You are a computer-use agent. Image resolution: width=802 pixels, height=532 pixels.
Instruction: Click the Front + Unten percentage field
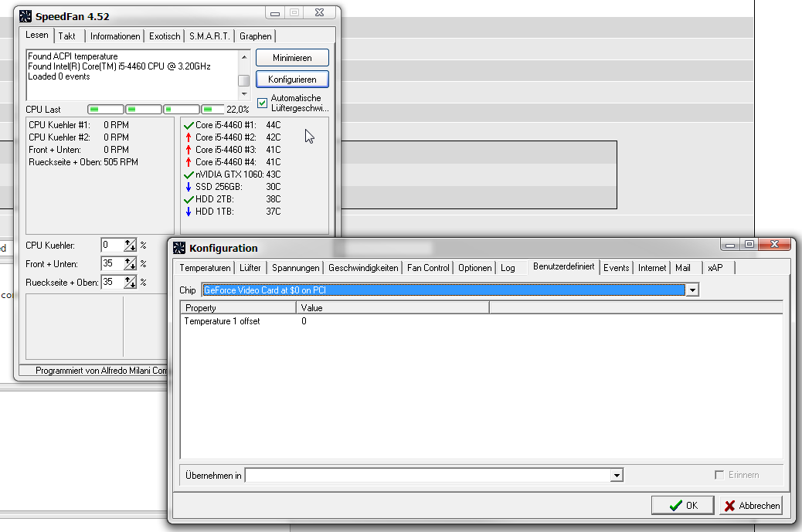(x=113, y=264)
